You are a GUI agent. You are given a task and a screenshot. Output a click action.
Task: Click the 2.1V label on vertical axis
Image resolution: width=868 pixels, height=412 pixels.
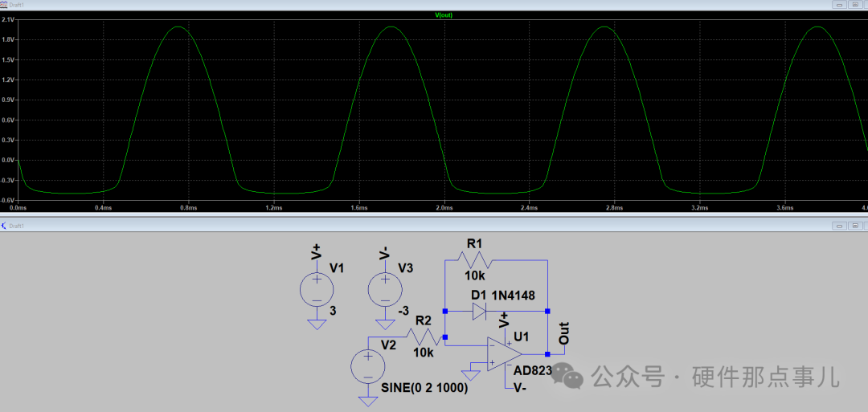[8, 20]
